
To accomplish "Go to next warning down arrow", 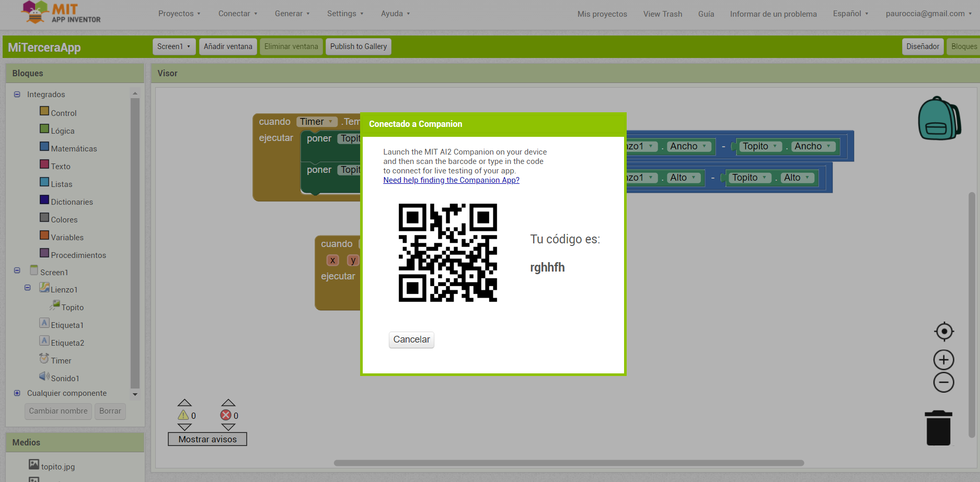I will pyautogui.click(x=185, y=427).
